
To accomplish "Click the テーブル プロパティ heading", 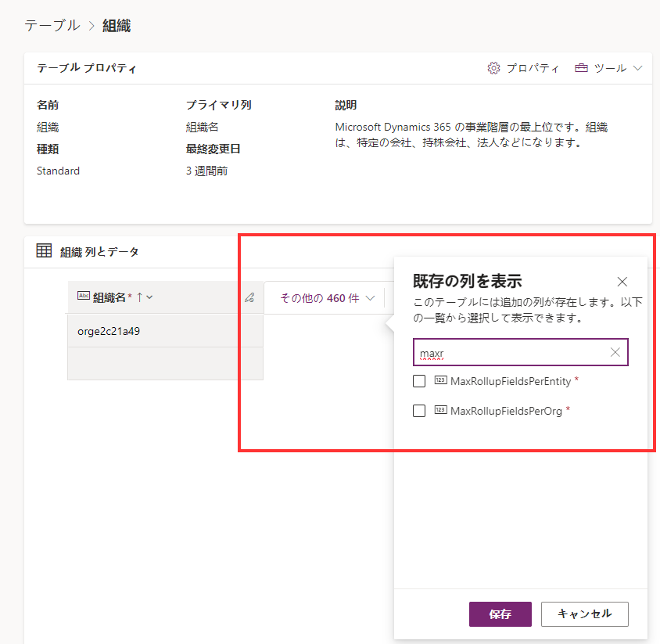I will (x=87, y=68).
